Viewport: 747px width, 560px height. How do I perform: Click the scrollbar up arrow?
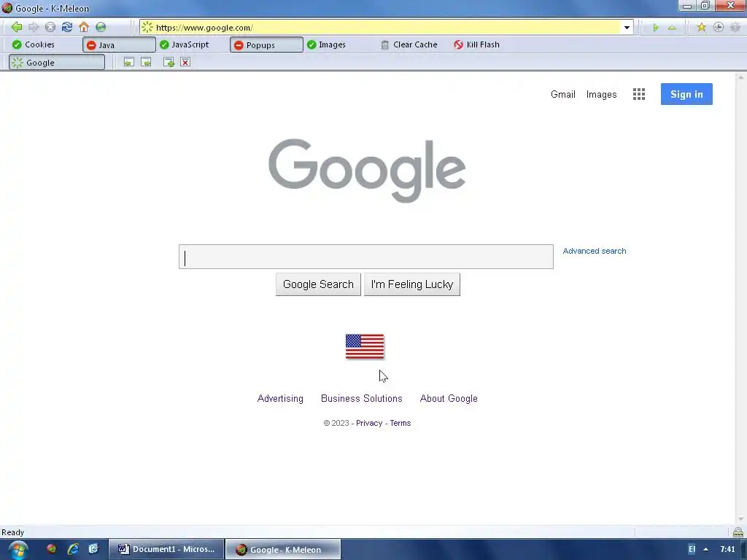coord(741,77)
